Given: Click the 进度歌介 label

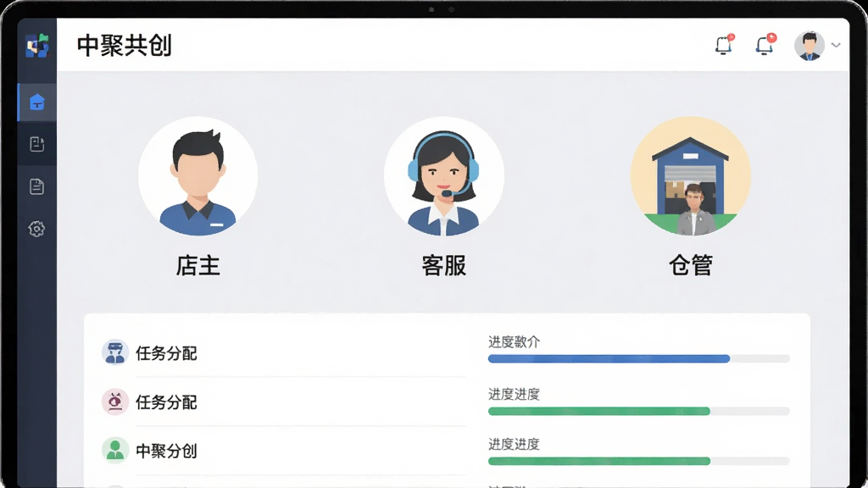Looking at the screenshot, I should [514, 342].
